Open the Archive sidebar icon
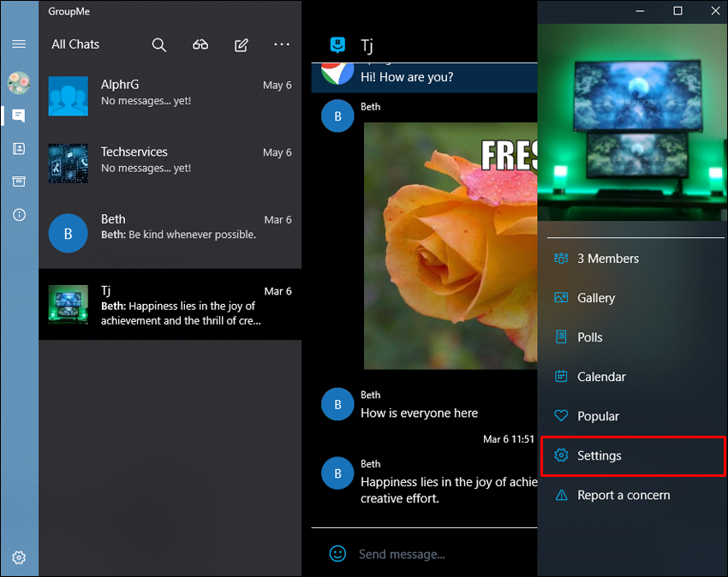The image size is (728, 577). point(19,181)
